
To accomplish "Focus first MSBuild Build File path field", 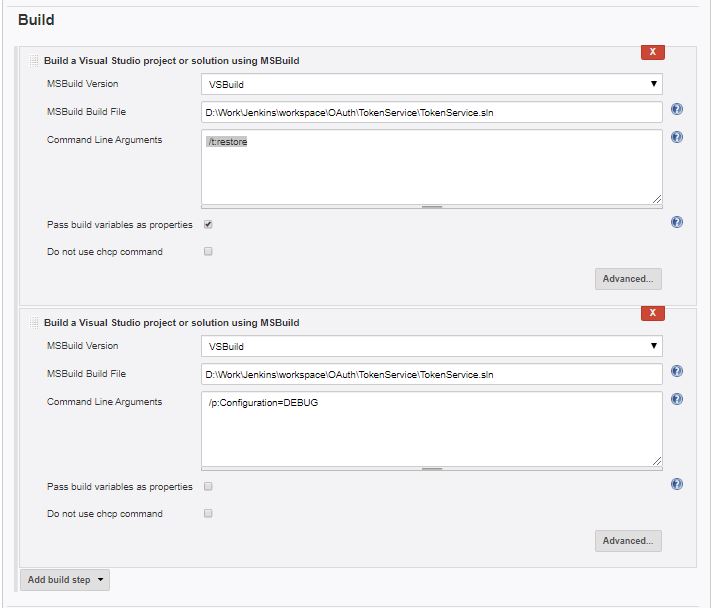I will [432, 112].
